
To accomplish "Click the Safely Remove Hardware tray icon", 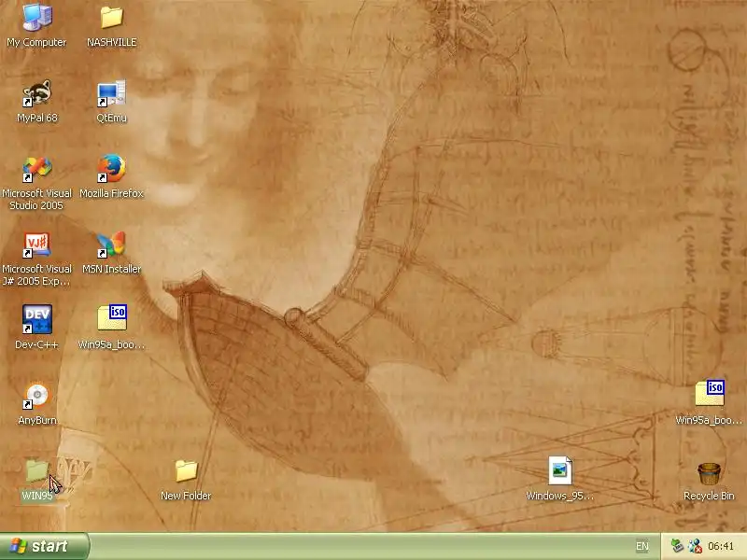I will tap(677, 546).
